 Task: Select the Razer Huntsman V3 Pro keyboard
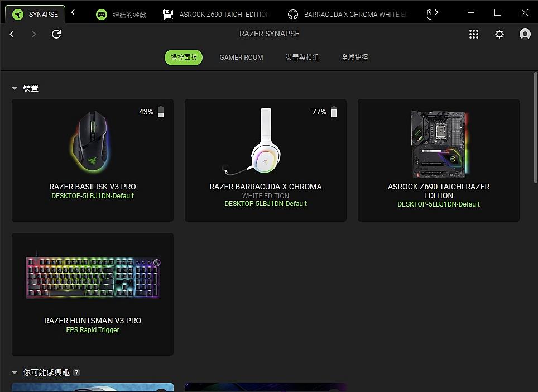coord(93,294)
